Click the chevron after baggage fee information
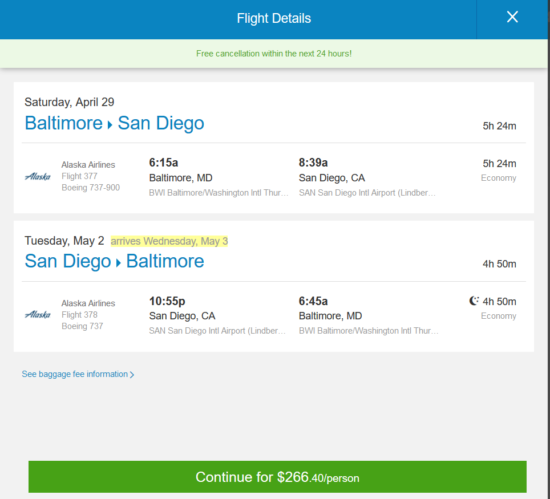 [x=132, y=375]
